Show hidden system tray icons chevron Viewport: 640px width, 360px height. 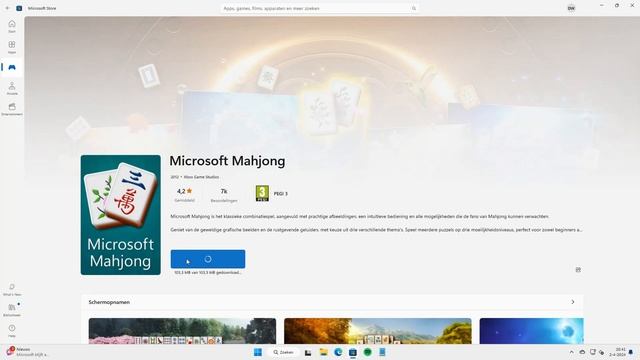(x=571, y=352)
